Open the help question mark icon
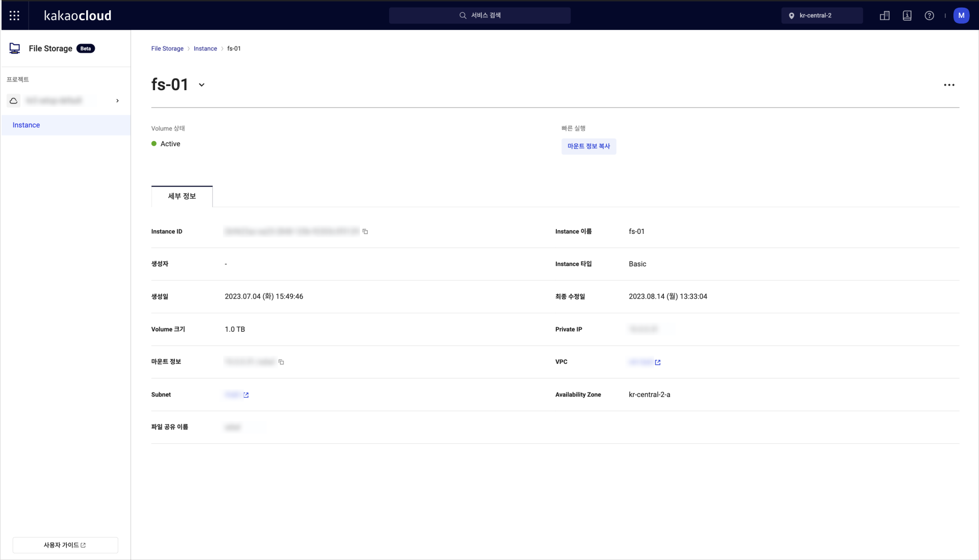The height and width of the screenshot is (560, 979). coord(929,16)
